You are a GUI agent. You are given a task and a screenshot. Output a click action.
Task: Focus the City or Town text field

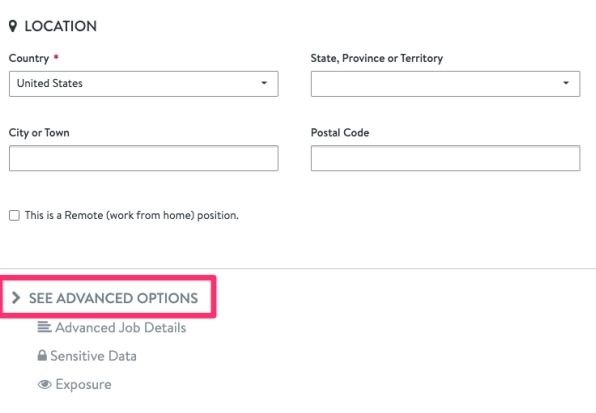click(x=144, y=158)
